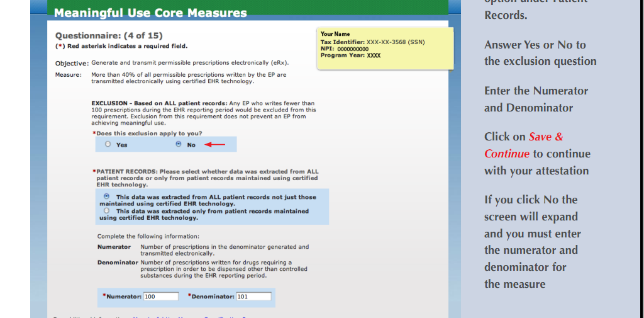Click the EXCLUSION description paragraph
This screenshot has height=318, width=644.
click(204, 113)
